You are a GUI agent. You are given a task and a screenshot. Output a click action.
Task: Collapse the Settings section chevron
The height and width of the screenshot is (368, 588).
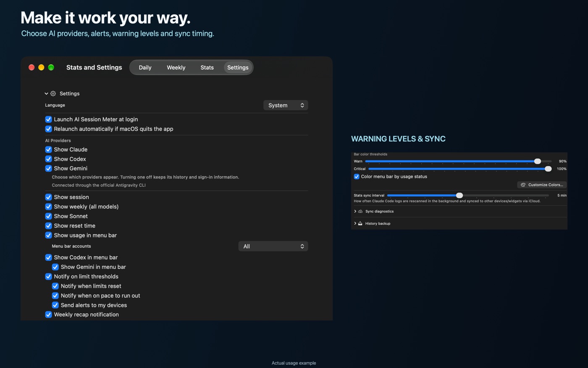click(x=46, y=93)
